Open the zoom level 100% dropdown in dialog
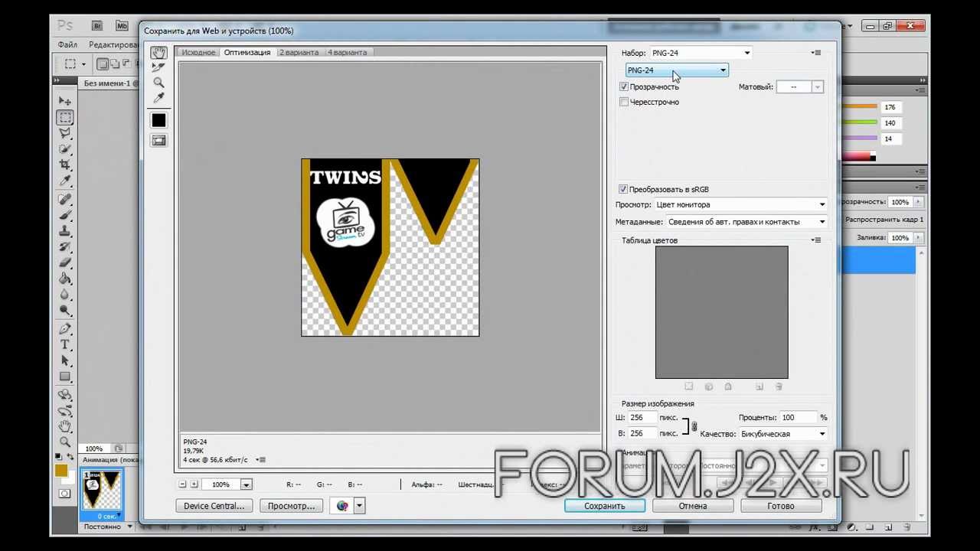This screenshot has height=551, width=980. (246, 484)
